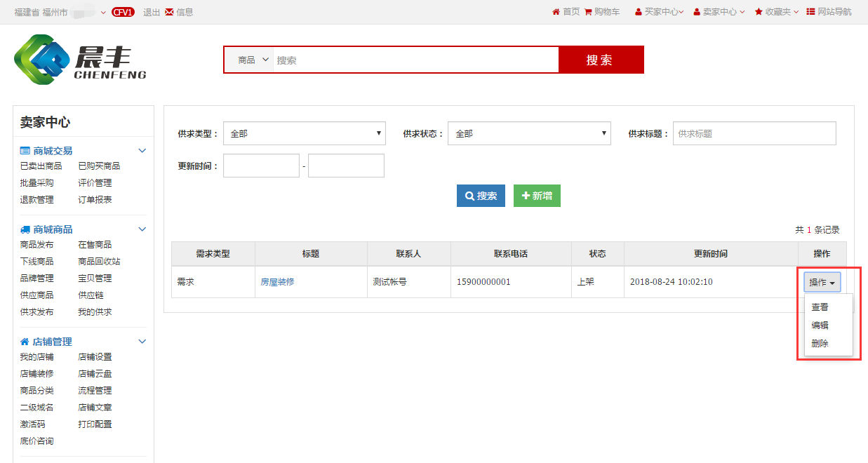Click the star 收藏夹 favorites icon
This screenshot has width=868, height=463.
pyautogui.click(x=759, y=12)
